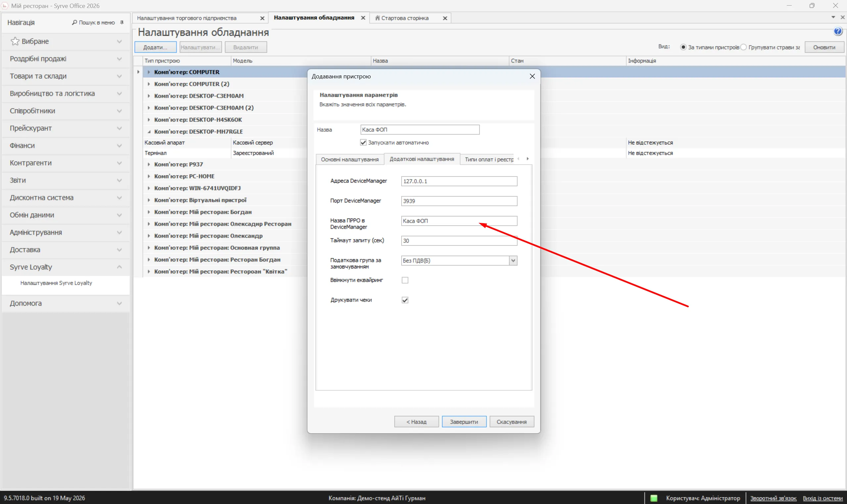The width and height of the screenshot is (847, 504).
Task: Click the Додати... button
Action: pyautogui.click(x=155, y=47)
